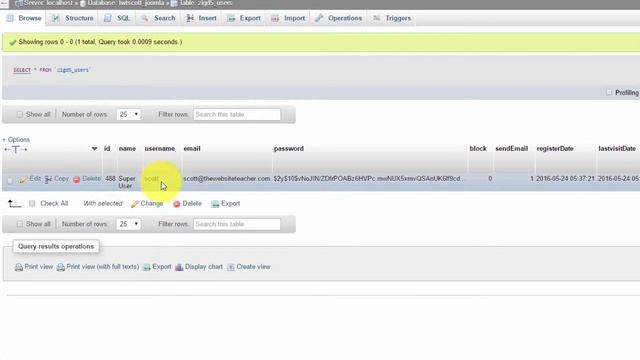Sort by the lastvisitDate column header
The width and height of the screenshot is (640, 360).
tap(617, 149)
